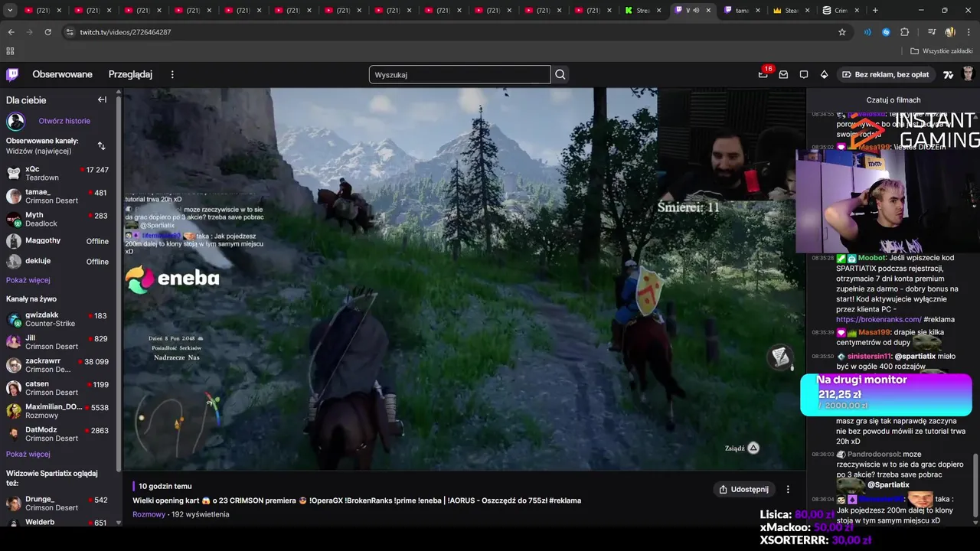Open Myth channel playing Deadlock

tap(57, 219)
